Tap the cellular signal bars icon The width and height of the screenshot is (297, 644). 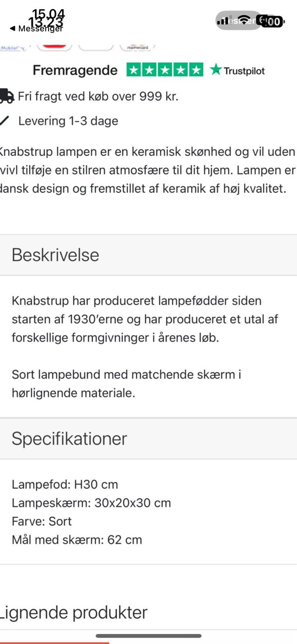click(223, 21)
